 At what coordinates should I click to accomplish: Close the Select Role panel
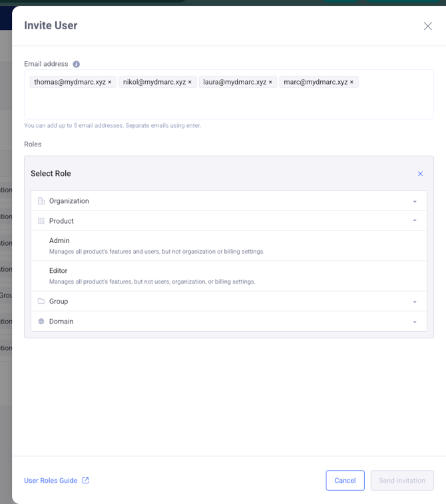coord(420,174)
